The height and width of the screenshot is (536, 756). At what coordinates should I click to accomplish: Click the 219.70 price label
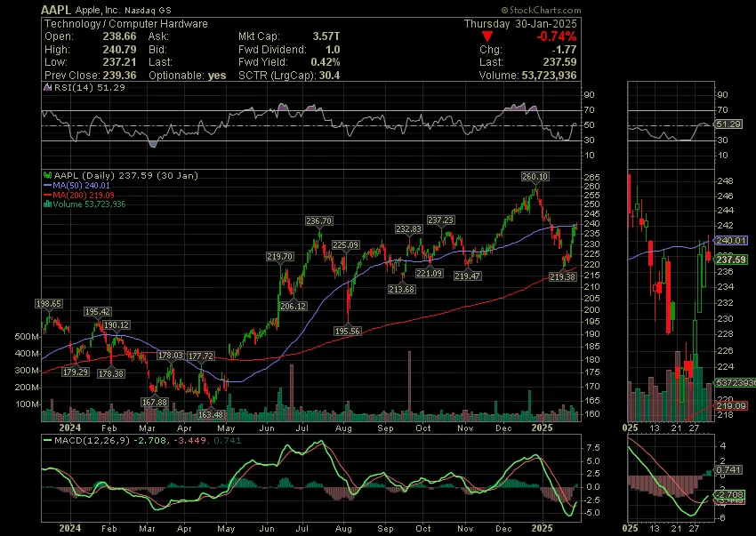coord(280,256)
